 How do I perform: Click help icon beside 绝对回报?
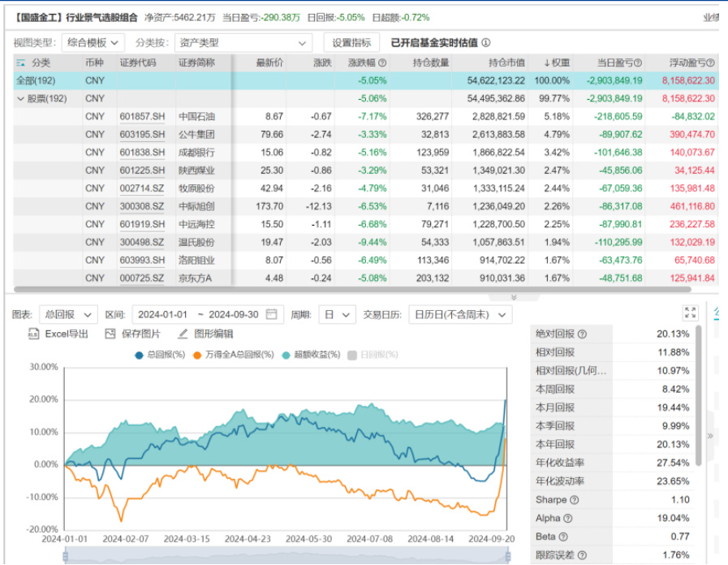(x=581, y=334)
